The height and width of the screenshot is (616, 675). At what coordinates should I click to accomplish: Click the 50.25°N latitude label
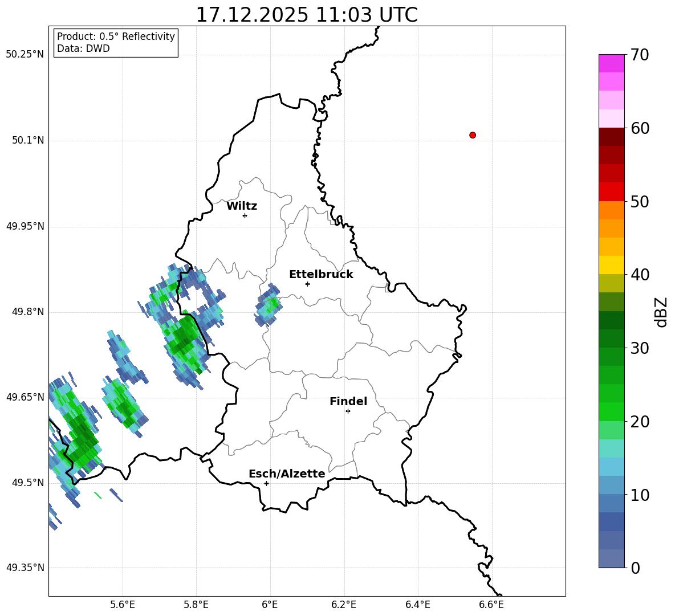[25, 55]
